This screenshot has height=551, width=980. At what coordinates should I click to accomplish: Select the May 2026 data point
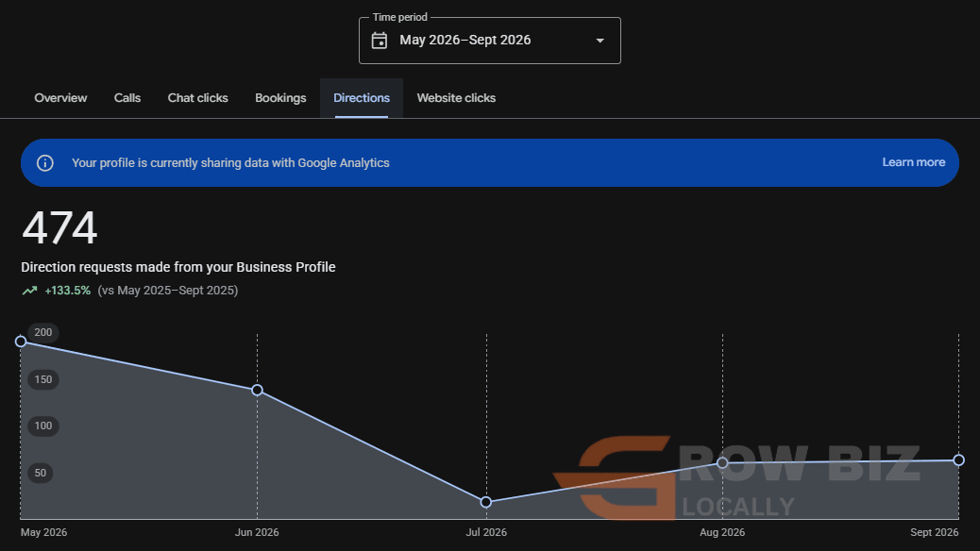coord(21,342)
